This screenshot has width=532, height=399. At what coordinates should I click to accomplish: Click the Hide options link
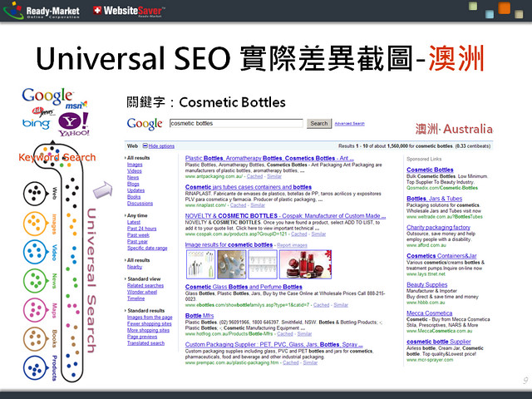161,146
